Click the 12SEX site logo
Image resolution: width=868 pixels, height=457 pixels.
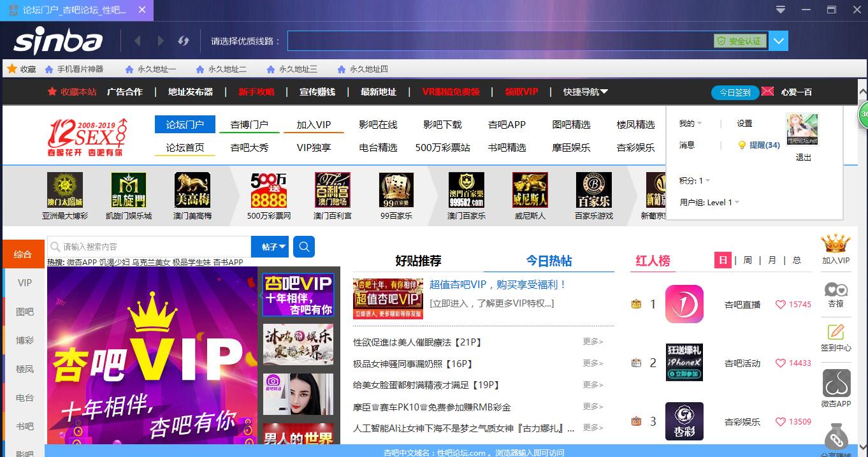pyautogui.click(x=87, y=137)
